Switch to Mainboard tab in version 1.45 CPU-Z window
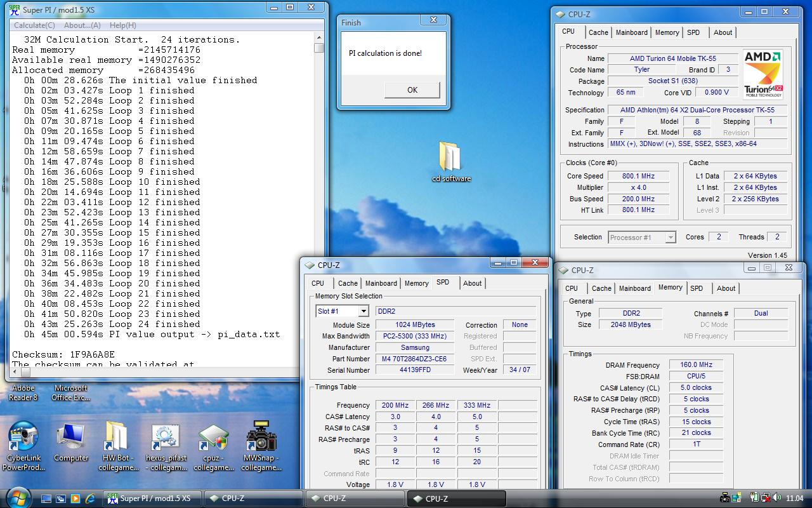This screenshot has width=812, height=508. pos(632,32)
